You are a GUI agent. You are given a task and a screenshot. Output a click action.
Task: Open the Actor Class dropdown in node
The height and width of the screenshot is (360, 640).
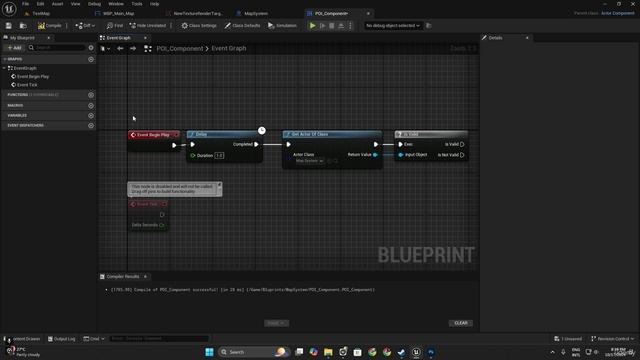coord(309,161)
